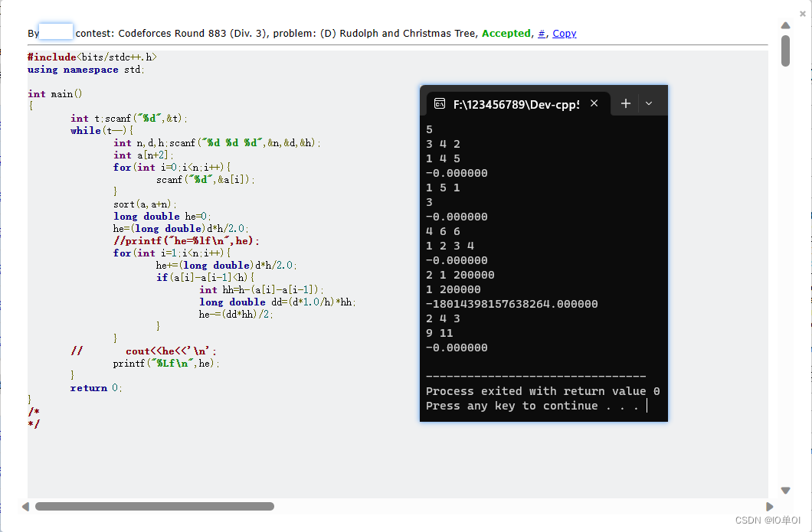Open the # submission link
This screenshot has height=532, width=812.
pyautogui.click(x=541, y=33)
